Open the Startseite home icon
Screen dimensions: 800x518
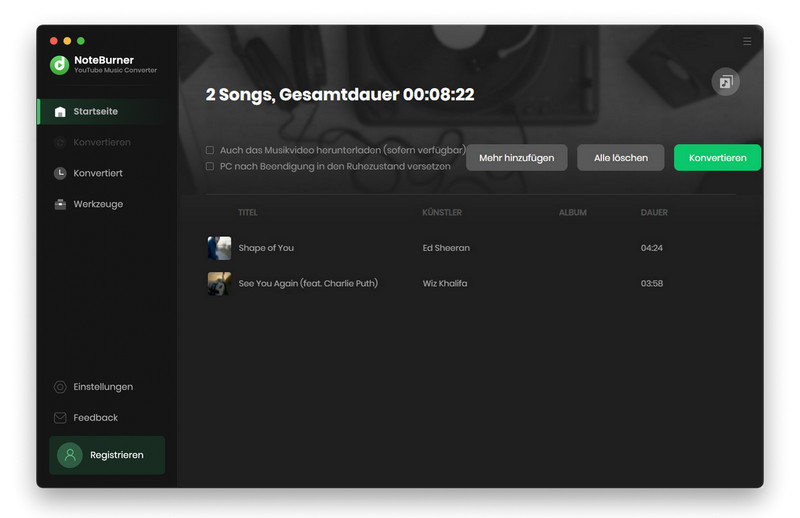[x=60, y=112]
